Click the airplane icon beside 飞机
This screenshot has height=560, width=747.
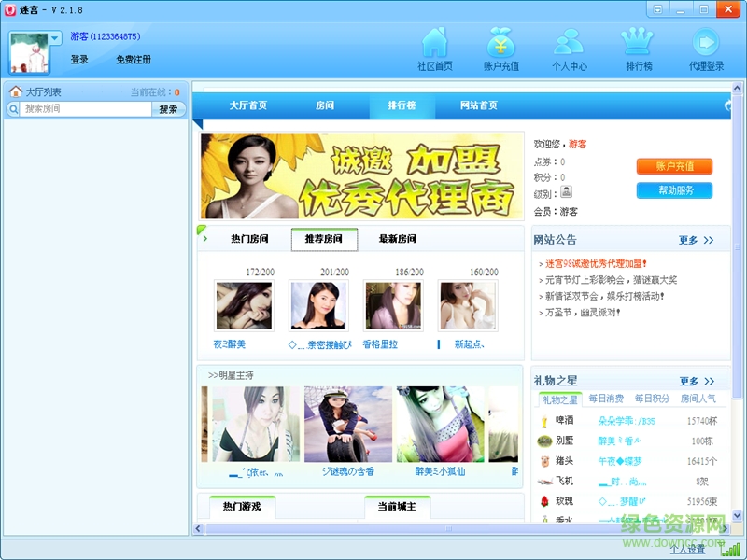(544, 479)
